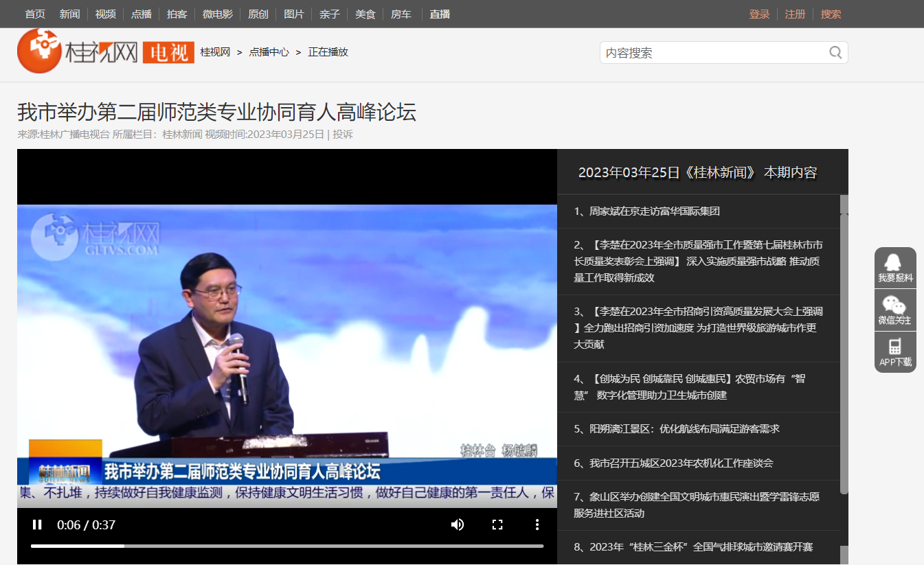Enter fullscreen video mode

(497, 525)
